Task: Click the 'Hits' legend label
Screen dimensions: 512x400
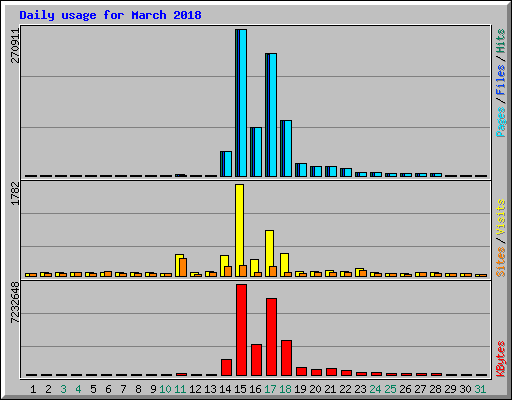Action: (x=501, y=41)
